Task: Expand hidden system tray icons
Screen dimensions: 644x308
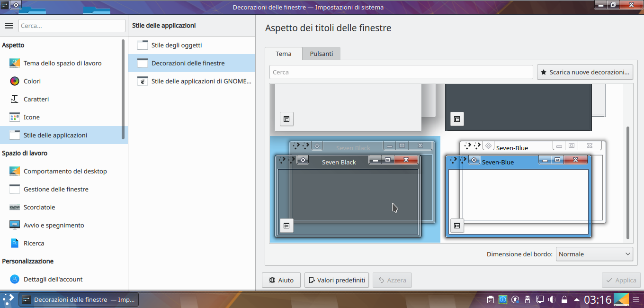Action: [576, 299]
